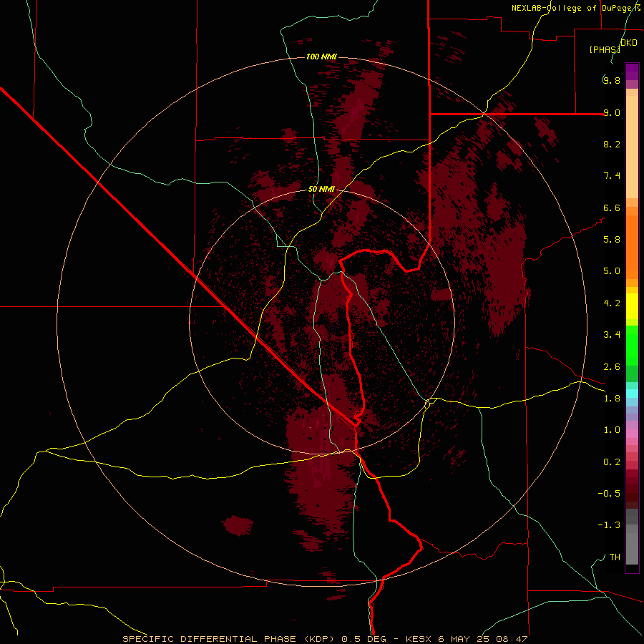
Task: Pick the pale peach band of the color bar
Action: pyautogui.click(x=632, y=147)
